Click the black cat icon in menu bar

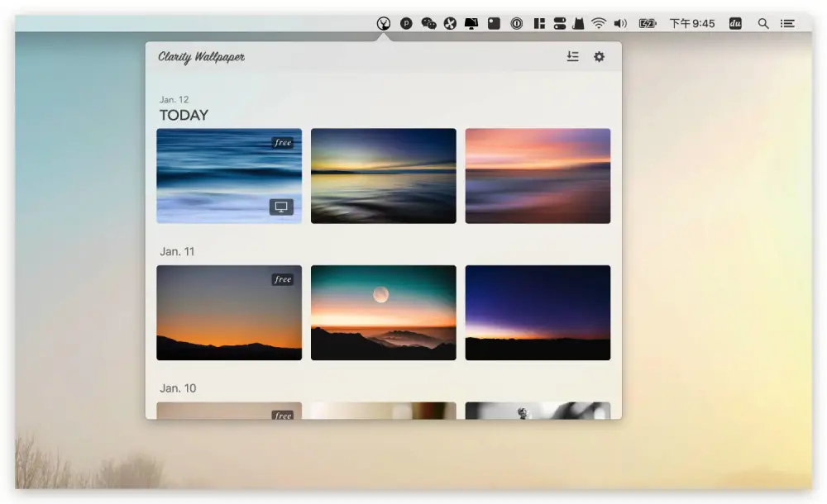(x=579, y=23)
